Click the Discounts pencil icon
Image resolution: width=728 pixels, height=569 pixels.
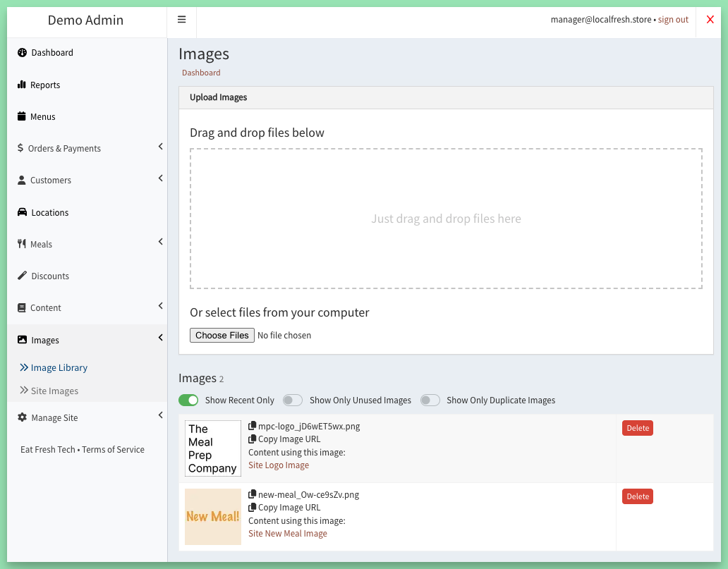click(x=23, y=276)
